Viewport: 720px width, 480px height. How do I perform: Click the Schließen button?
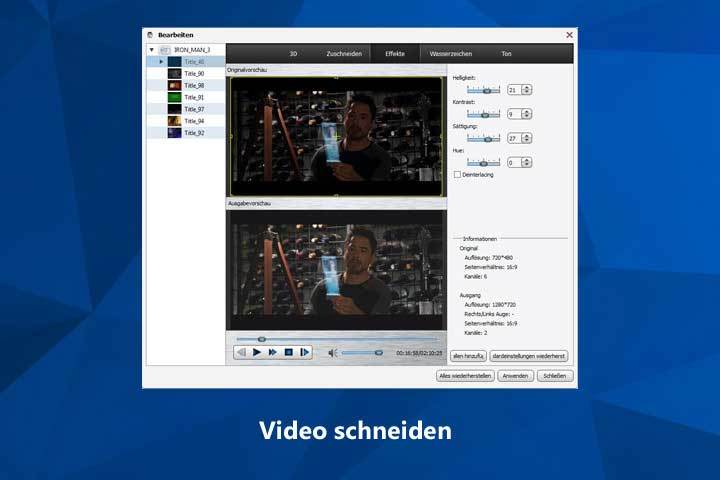(x=555, y=376)
